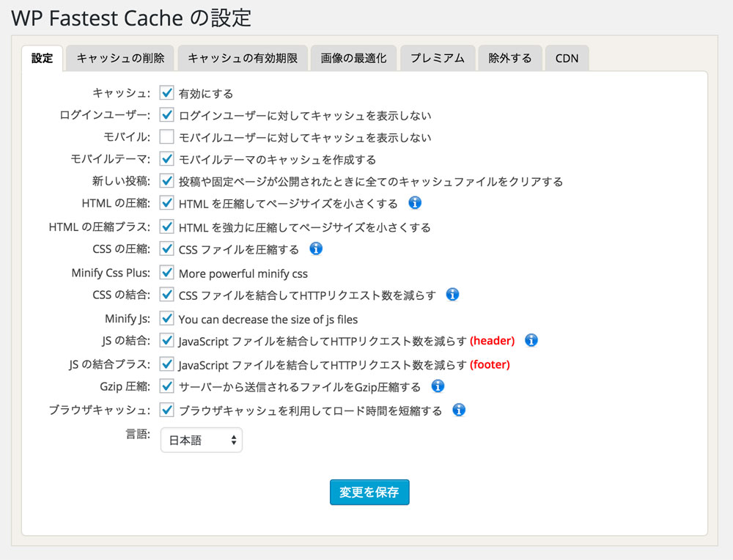Screen dimensions: 733x560
Task: Click the info icon next to JS の結合 (header)
Action: [531, 340]
